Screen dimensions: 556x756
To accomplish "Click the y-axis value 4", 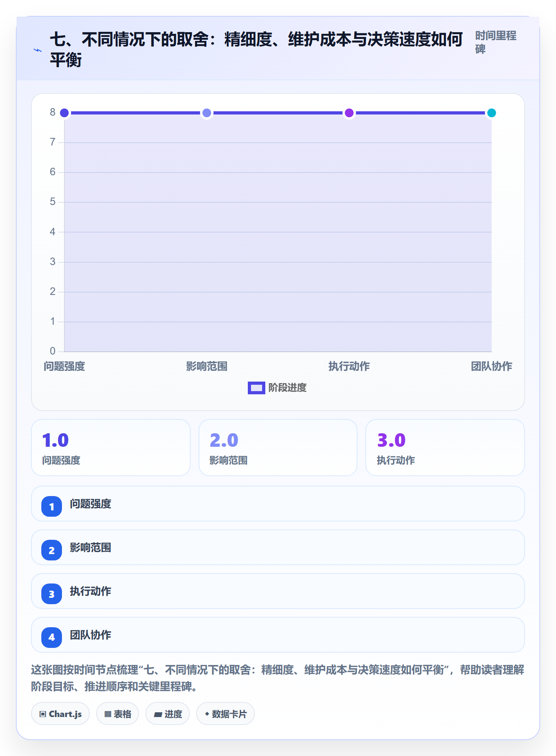I will coord(52,232).
